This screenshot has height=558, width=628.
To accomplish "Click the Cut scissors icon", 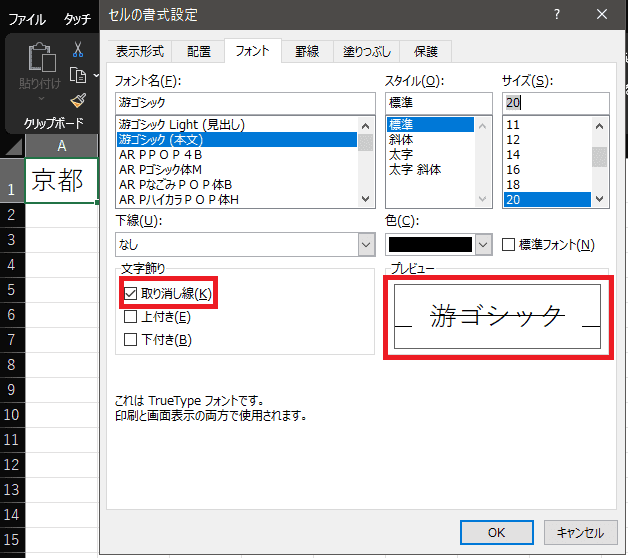I will coord(78,50).
